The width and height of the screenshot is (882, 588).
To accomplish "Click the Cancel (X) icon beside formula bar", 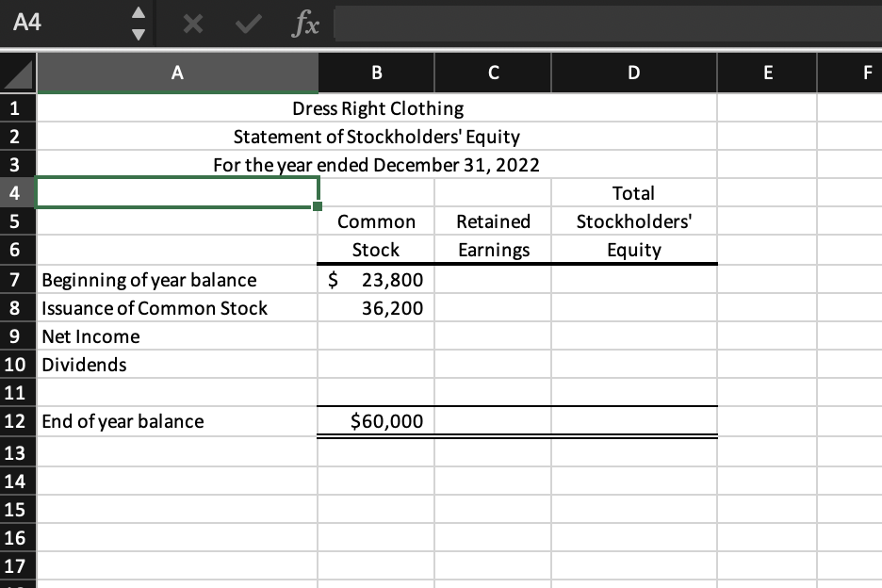I will coord(192,24).
